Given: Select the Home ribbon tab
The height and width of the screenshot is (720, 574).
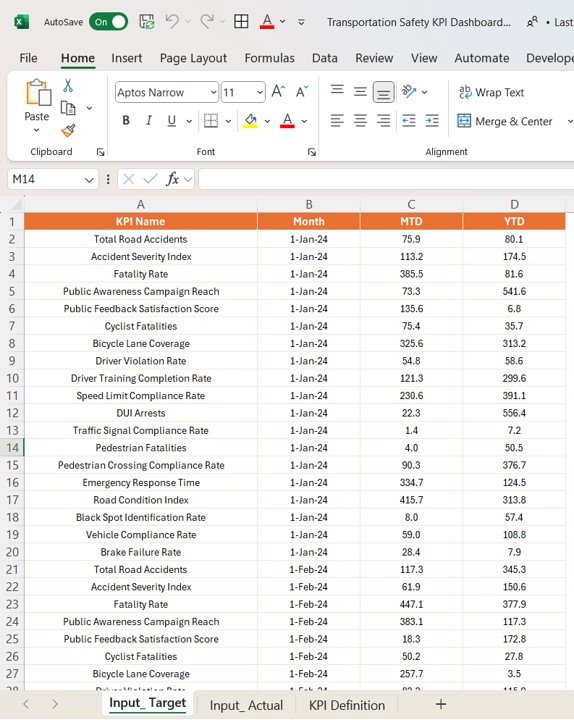Looking at the screenshot, I should click(x=78, y=58).
